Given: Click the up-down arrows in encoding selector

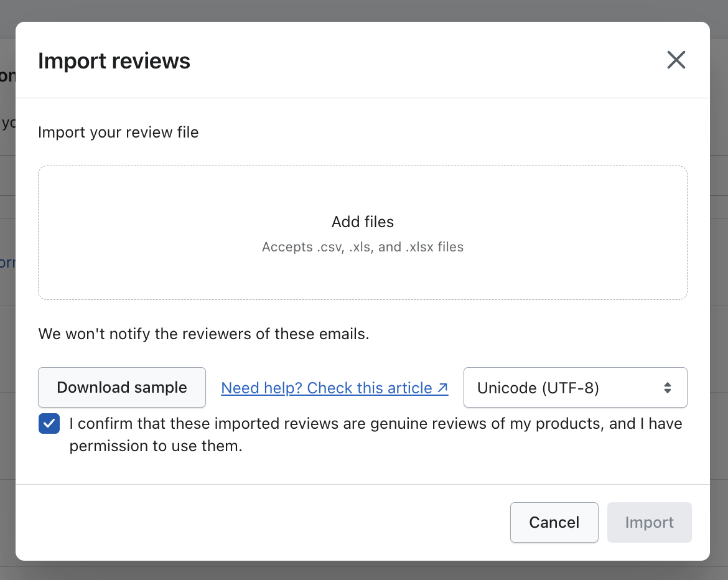Looking at the screenshot, I should pyautogui.click(x=667, y=388).
